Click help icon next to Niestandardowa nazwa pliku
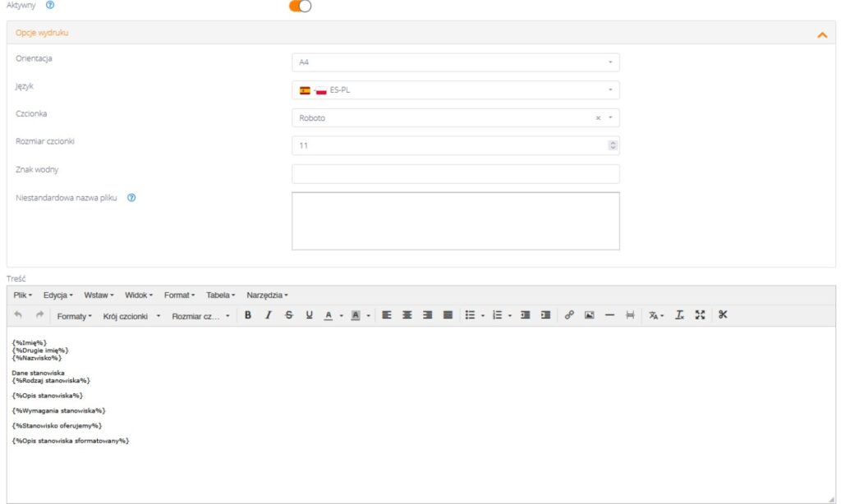This screenshot has width=841, height=504. [x=131, y=198]
